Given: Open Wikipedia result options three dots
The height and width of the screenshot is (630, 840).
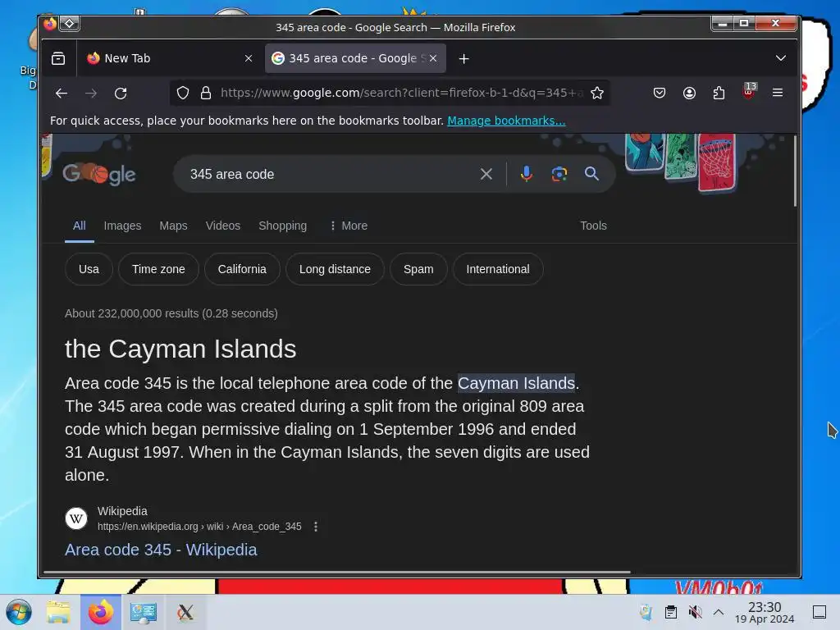Looking at the screenshot, I should point(316,527).
